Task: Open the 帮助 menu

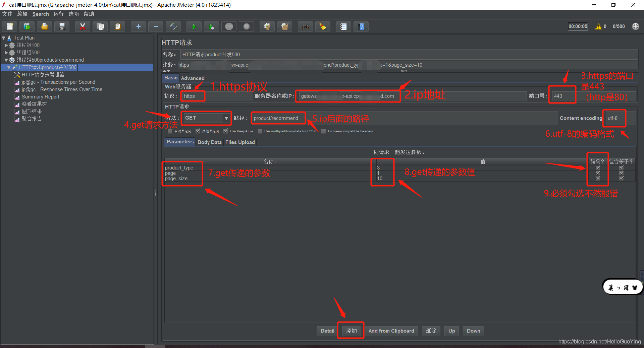Action: click(89, 14)
